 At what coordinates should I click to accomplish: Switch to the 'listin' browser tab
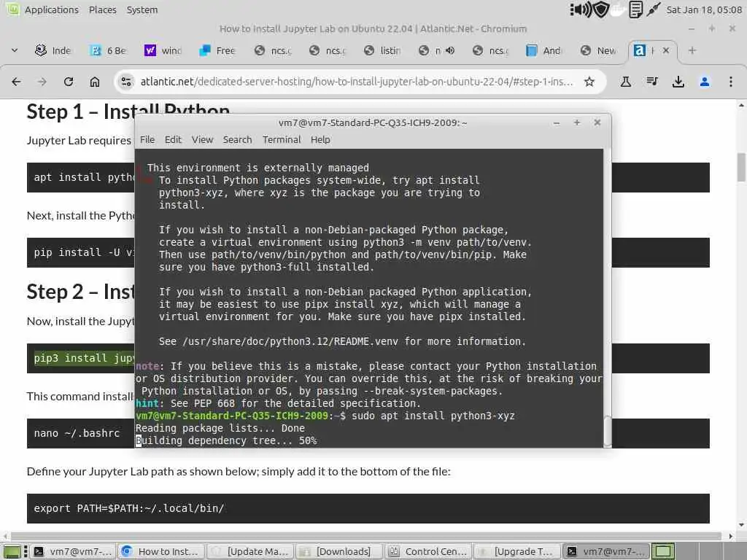[x=382, y=50]
